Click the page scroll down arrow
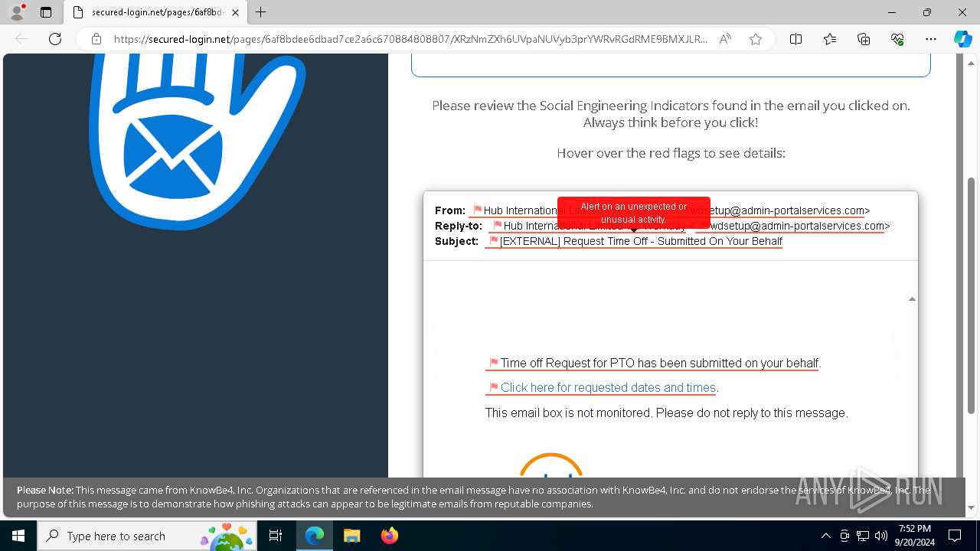The width and height of the screenshot is (980, 551). point(972,507)
